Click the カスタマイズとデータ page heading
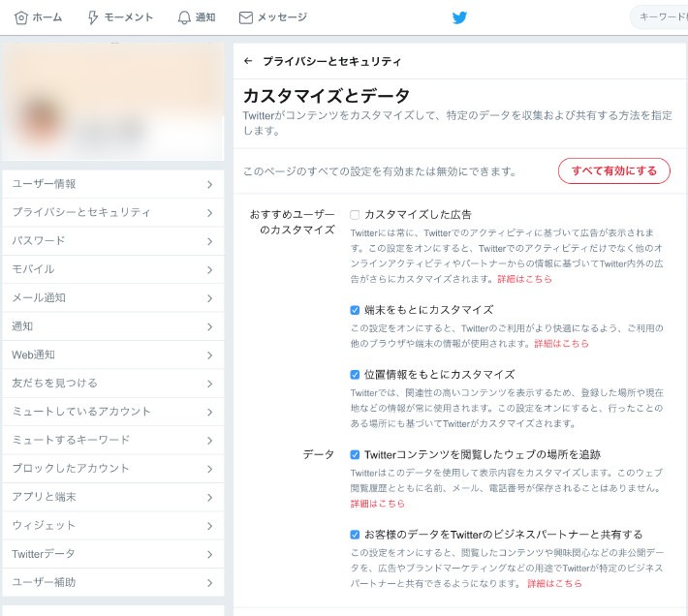 327,96
